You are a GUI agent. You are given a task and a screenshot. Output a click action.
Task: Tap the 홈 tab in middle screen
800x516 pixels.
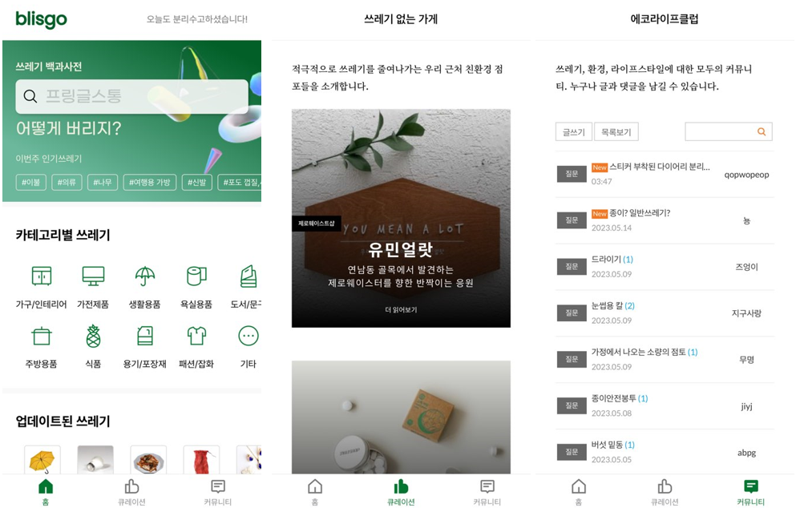[315, 493]
